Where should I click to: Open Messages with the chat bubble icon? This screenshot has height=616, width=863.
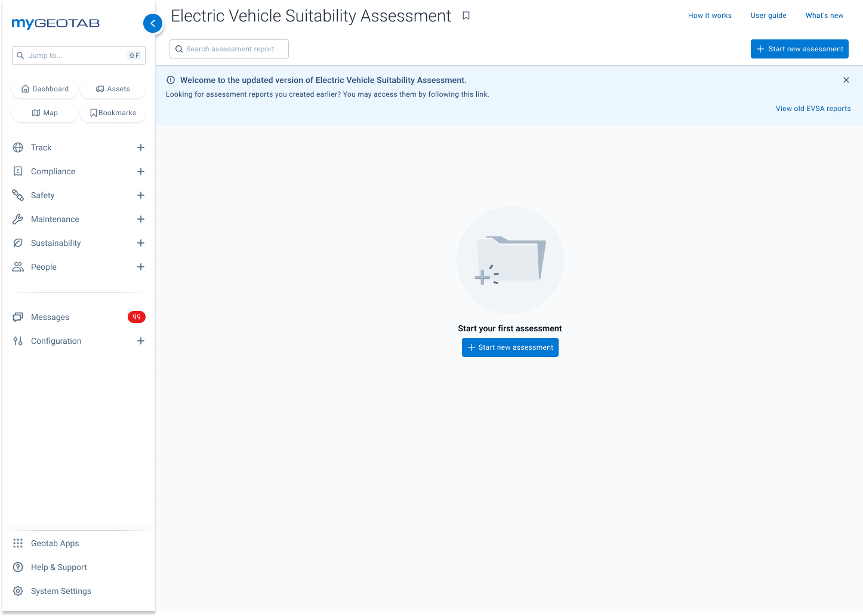tap(18, 317)
